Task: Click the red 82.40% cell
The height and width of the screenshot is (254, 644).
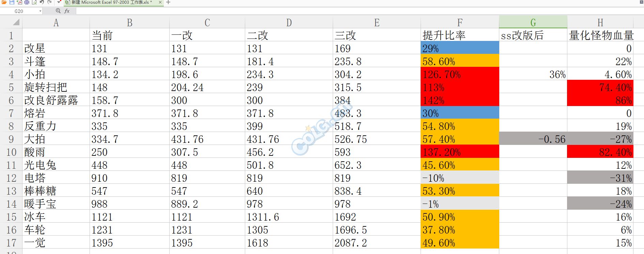Action: (600, 152)
